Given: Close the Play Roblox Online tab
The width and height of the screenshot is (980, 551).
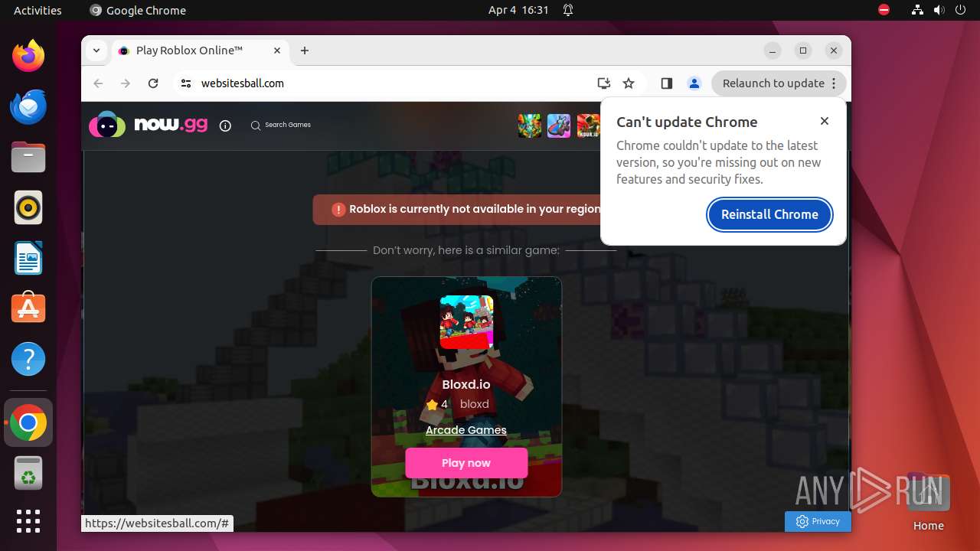Looking at the screenshot, I should pyautogui.click(x=277, y=51).
